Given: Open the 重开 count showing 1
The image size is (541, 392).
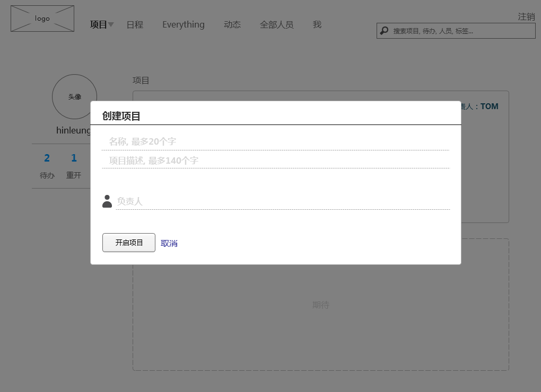Looking at the screenshot, I should 74,158.
